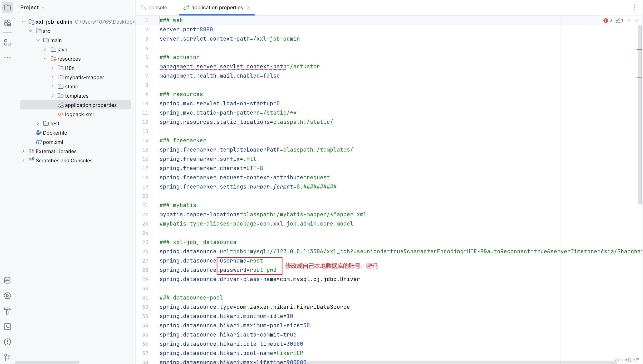The width and height of the screenshot is (643, 364).
Task: Click the External Libraries label
Action: pyautogui.click(x=56, y=151)
